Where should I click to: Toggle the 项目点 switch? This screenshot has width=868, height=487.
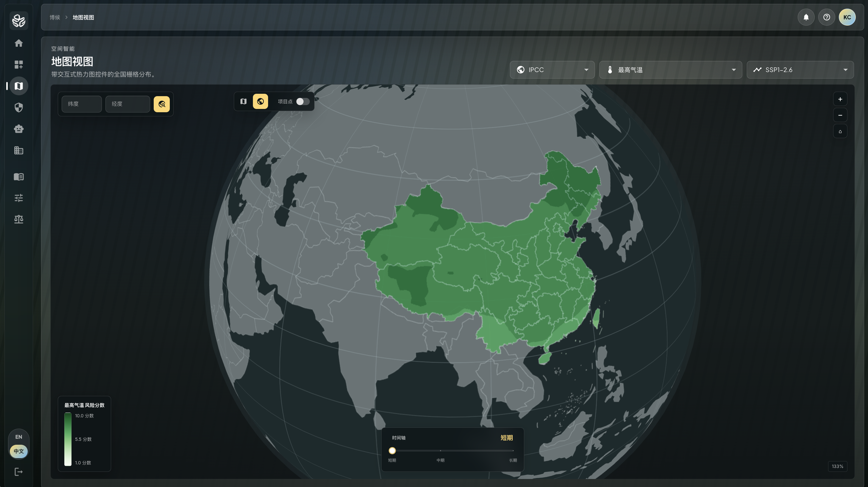[303, 102]
